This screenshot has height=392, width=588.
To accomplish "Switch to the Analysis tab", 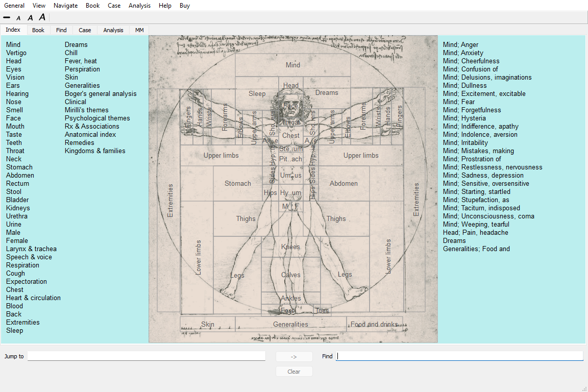I will (113, 31).
